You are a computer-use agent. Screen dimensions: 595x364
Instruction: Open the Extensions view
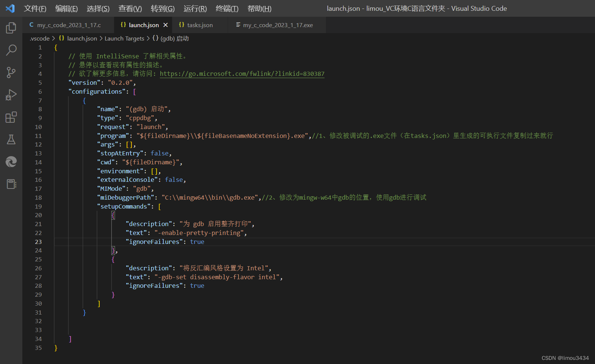click(x=11, y=117)
